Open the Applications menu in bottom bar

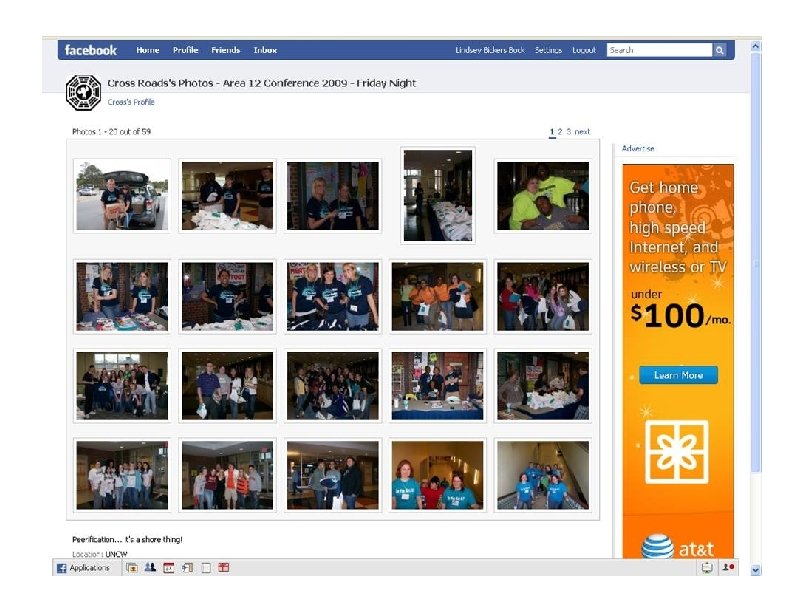click(83, 568)
